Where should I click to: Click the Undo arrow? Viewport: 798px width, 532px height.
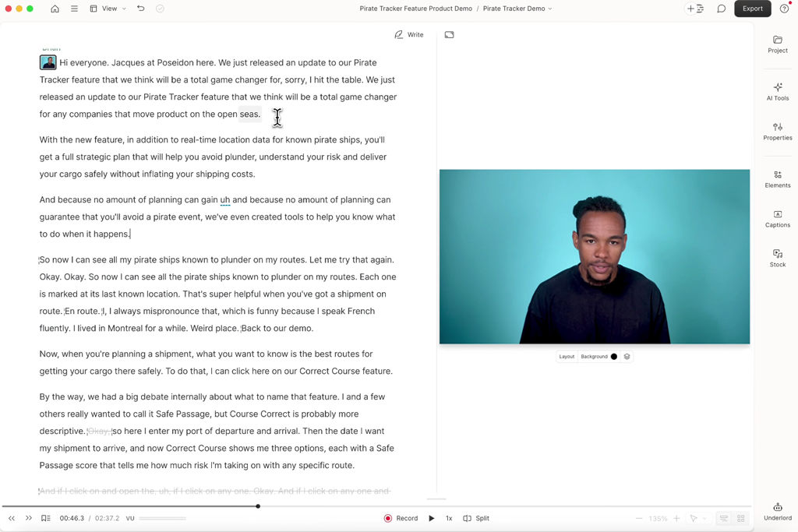click(x=141, y=9)
